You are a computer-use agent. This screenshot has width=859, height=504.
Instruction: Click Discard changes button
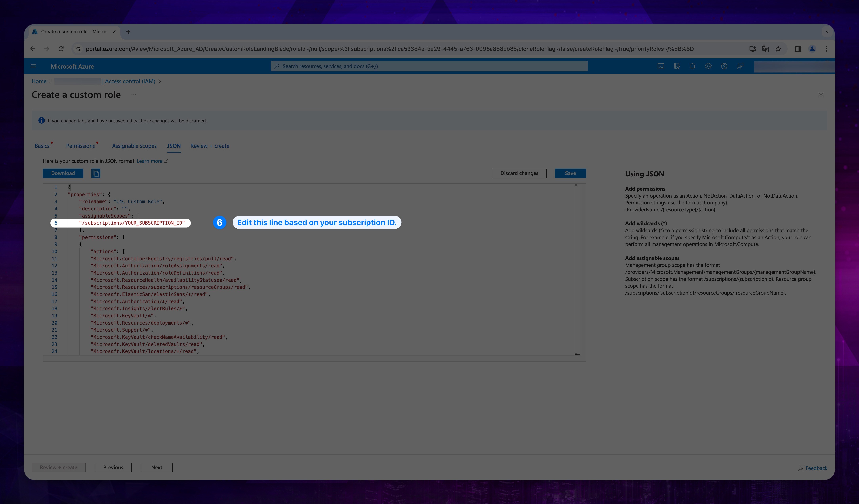(x=519, y=173)
